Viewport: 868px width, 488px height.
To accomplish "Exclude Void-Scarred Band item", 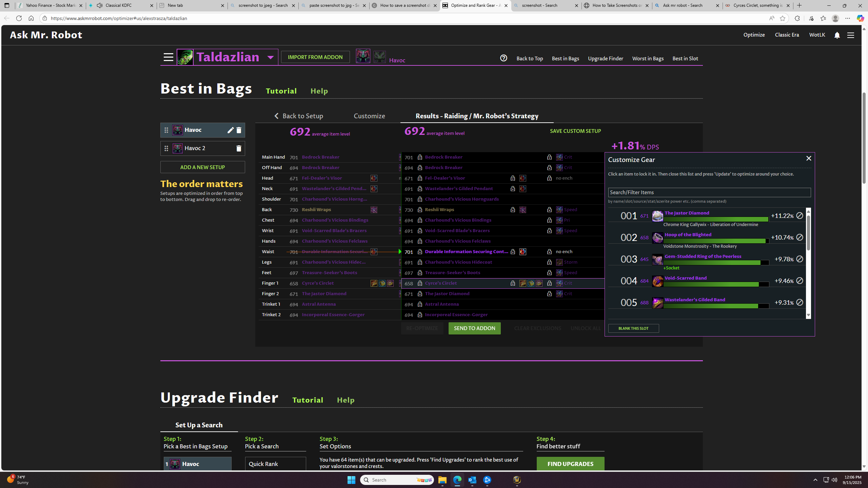I will coord(800,281).
